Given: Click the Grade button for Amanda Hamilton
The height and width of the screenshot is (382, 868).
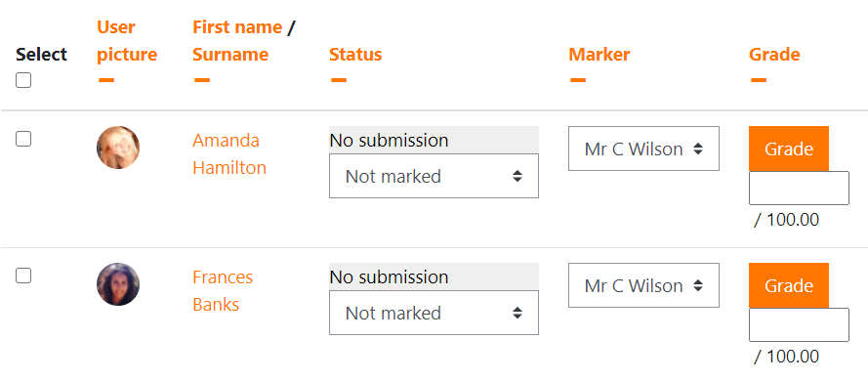Looking at the screenshot, I should click(789, 149).
